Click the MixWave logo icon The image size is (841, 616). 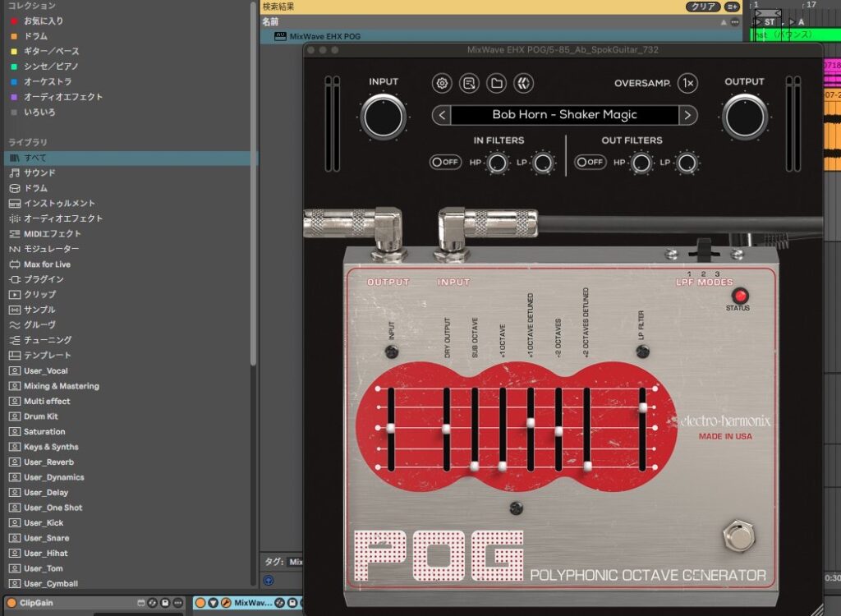pos(524,83)
